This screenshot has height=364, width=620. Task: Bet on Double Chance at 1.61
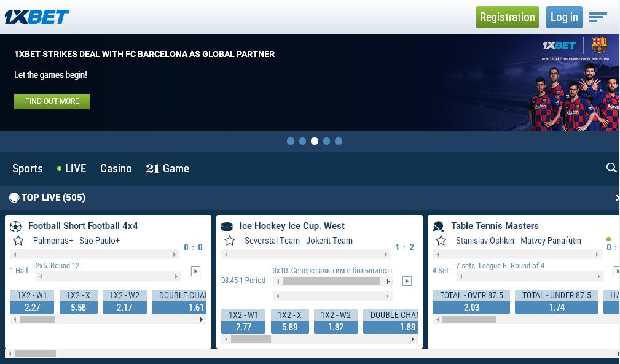[179, 302]
